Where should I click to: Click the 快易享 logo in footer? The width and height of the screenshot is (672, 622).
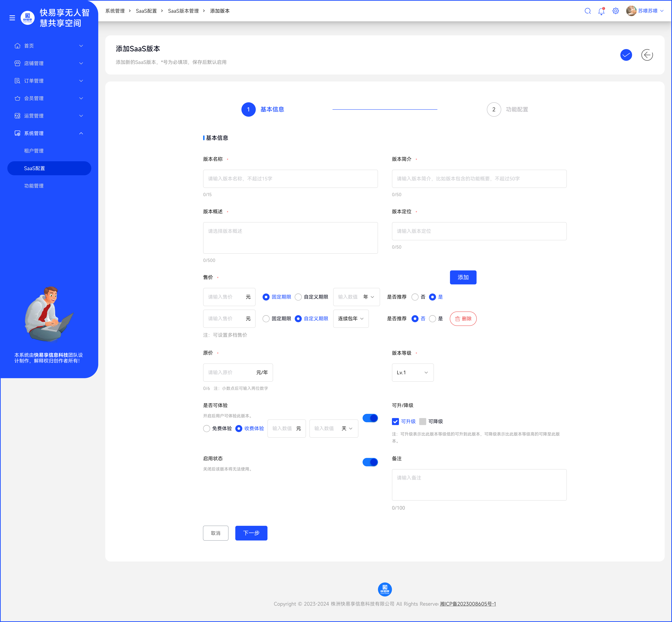click(385, 589)
